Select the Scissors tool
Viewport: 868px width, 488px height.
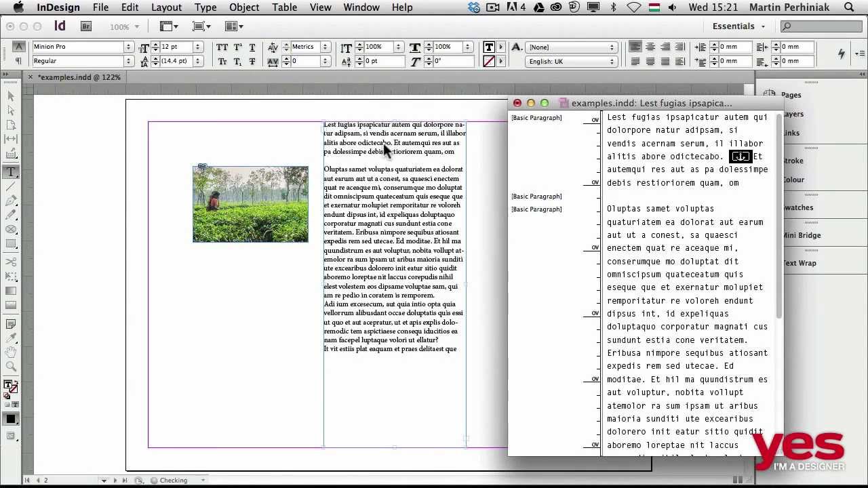tap(11, 262)
